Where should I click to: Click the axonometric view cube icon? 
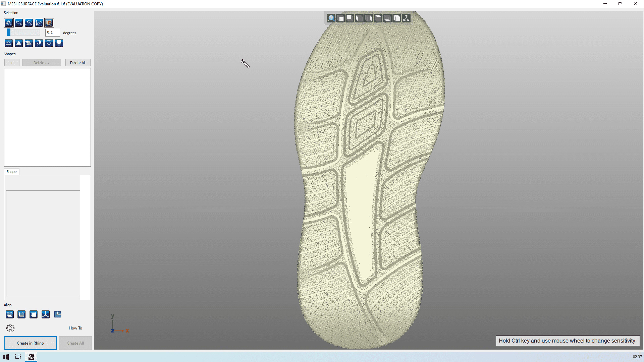(397, 18)
